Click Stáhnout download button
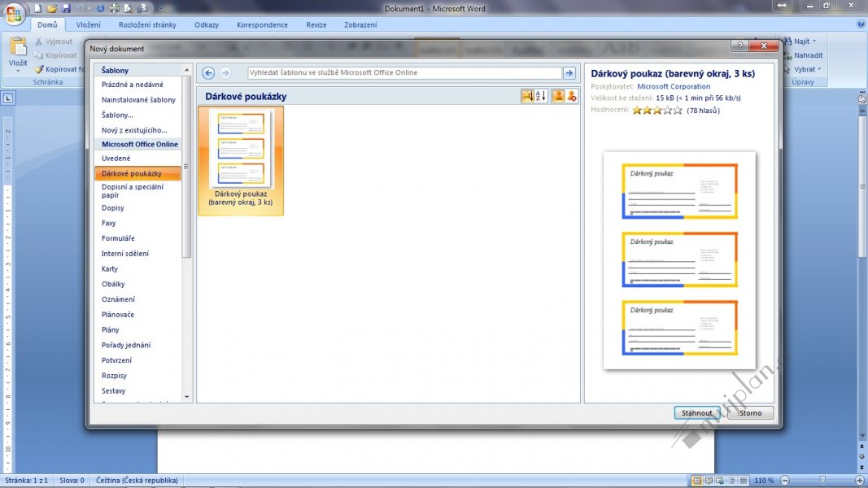 click(x=697, y=412)
